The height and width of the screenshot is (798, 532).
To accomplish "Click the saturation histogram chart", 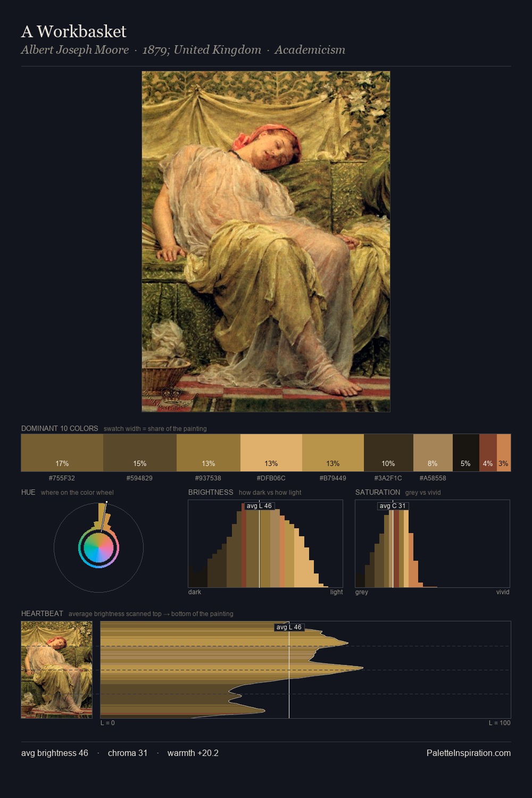I will click(433, 544).
